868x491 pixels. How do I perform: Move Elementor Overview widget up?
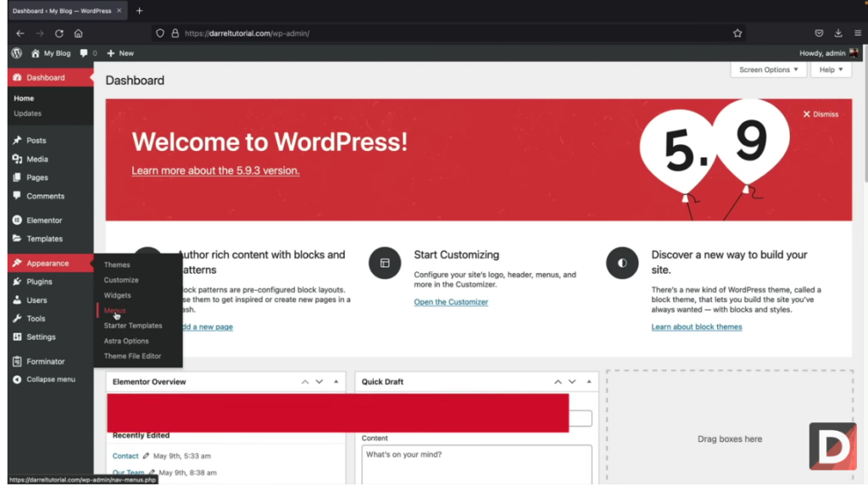click(x=305, y=382)
